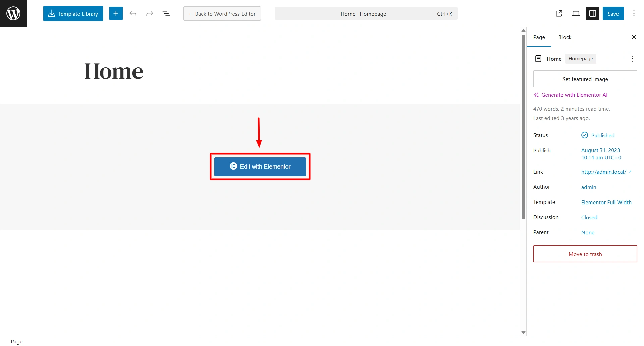The width and height of the screenshot is (644, 346).
Task: View page in new tab icon
Action: (559, 13)
